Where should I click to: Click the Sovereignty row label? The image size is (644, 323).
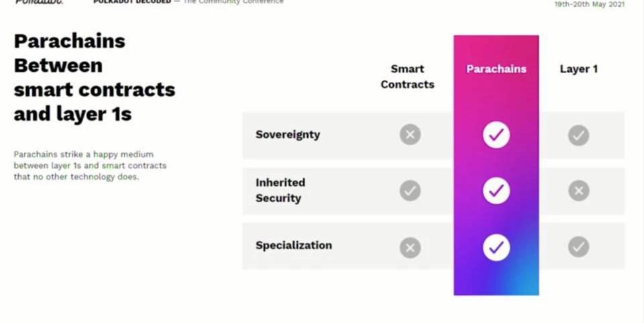(x=287, y=134)
